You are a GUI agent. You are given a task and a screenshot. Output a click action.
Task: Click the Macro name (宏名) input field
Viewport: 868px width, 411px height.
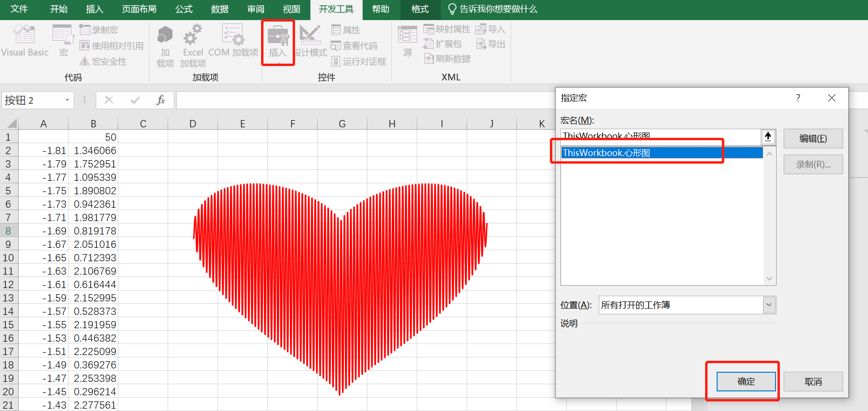[661, 137]
